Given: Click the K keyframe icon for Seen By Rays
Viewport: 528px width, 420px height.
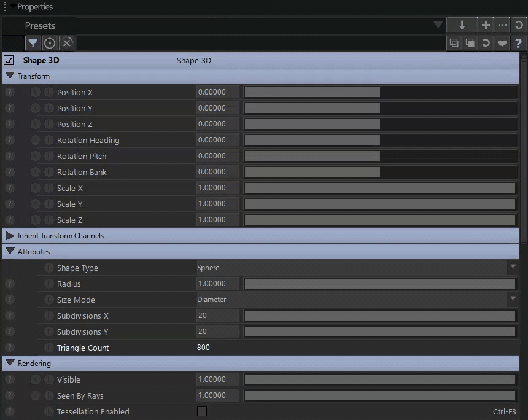Looking at the screenshot, I should [x=36, y=395].
